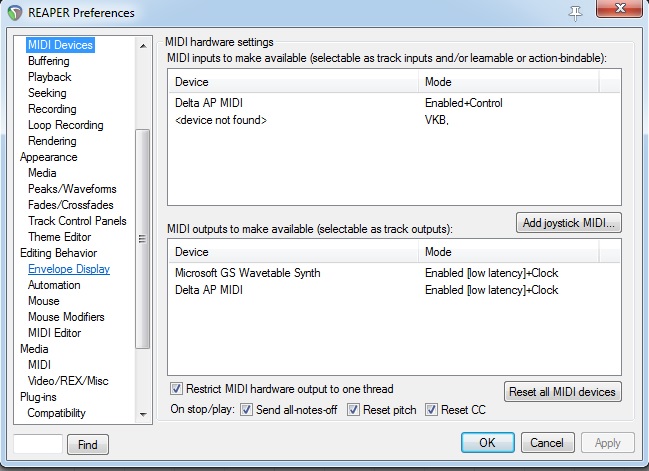Select Editing Behavior category
The height and width of the screenshot is (471, 649).
coord(59,253)
